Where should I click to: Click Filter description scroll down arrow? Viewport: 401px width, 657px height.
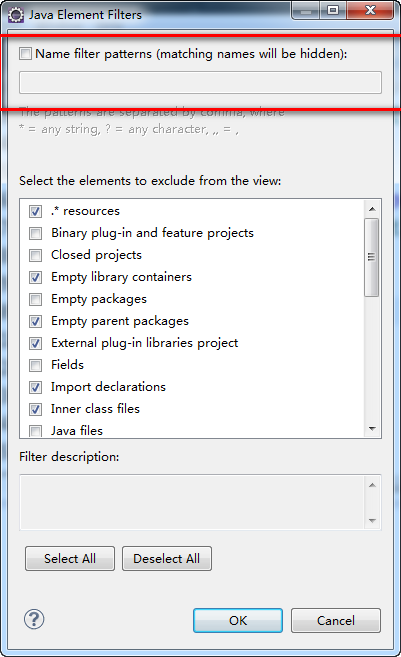tap(372, 520)
